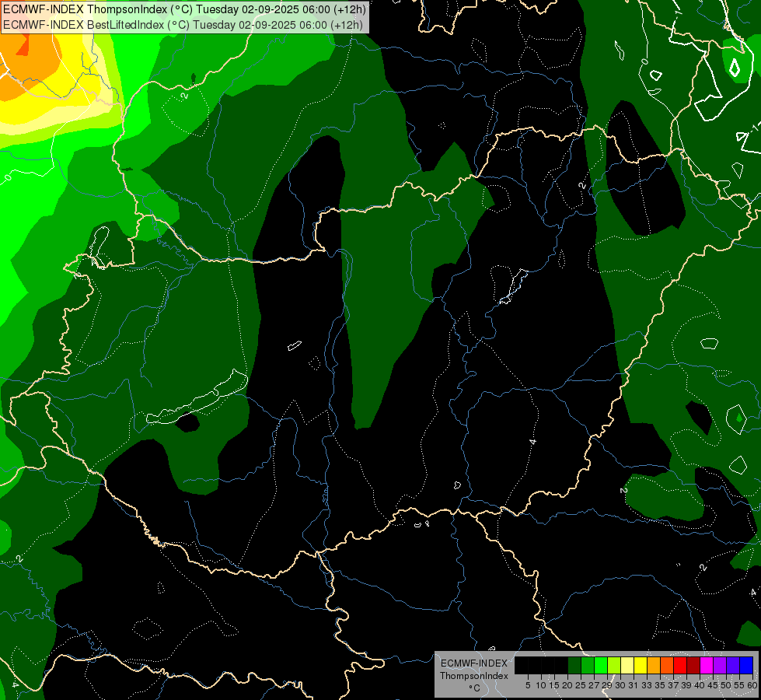The image size is (761, 700).
Task: Click the legend tick value 45
Action: coord(713,685)
